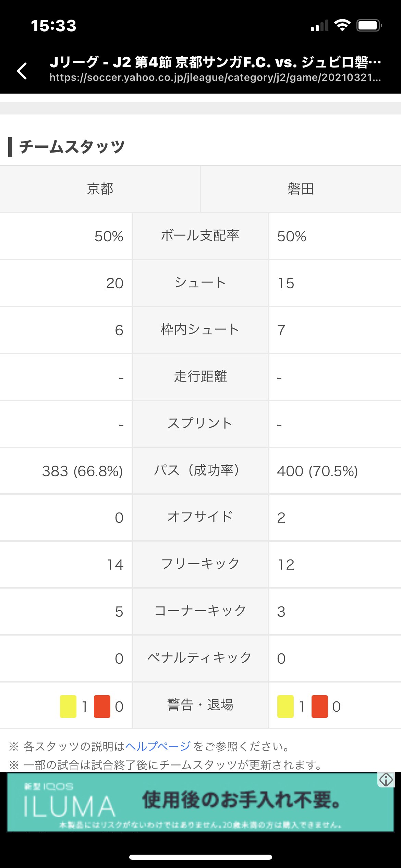
Task: Tap the 警告・退場 row label
Action: pos(200,705)
